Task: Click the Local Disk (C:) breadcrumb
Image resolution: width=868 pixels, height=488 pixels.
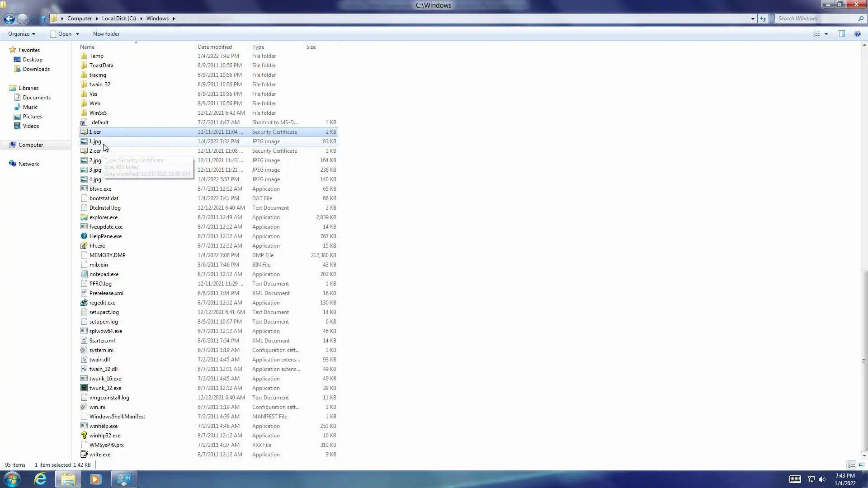Action: (118, 19)
